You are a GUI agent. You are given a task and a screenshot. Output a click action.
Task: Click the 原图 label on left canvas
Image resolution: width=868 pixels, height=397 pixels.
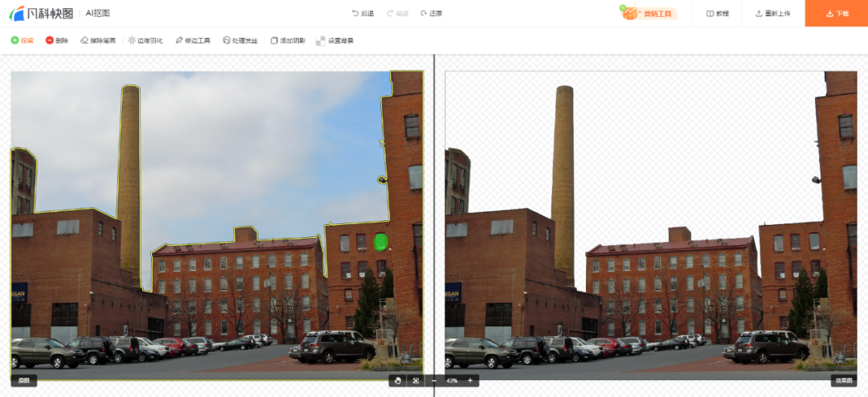coord(24,380)
